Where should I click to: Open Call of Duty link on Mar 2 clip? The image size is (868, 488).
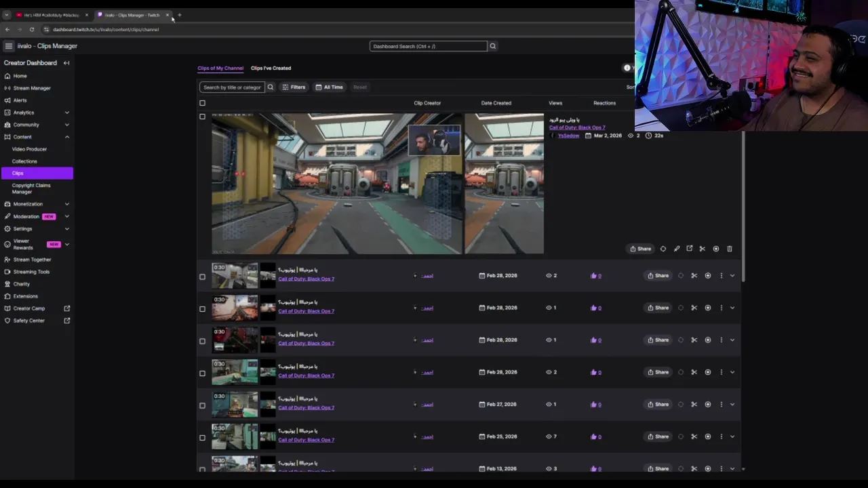(577, 127)
